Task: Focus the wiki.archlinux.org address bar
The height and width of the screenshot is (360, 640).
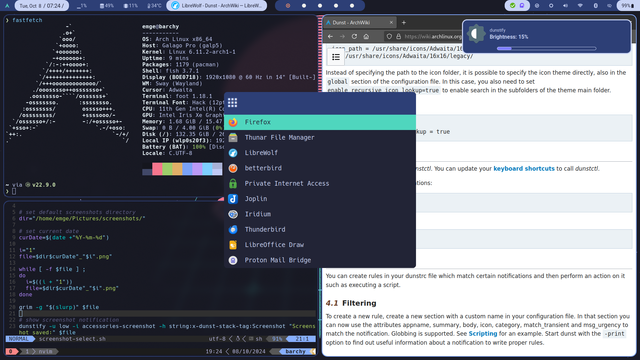Action: click(433, 36)
